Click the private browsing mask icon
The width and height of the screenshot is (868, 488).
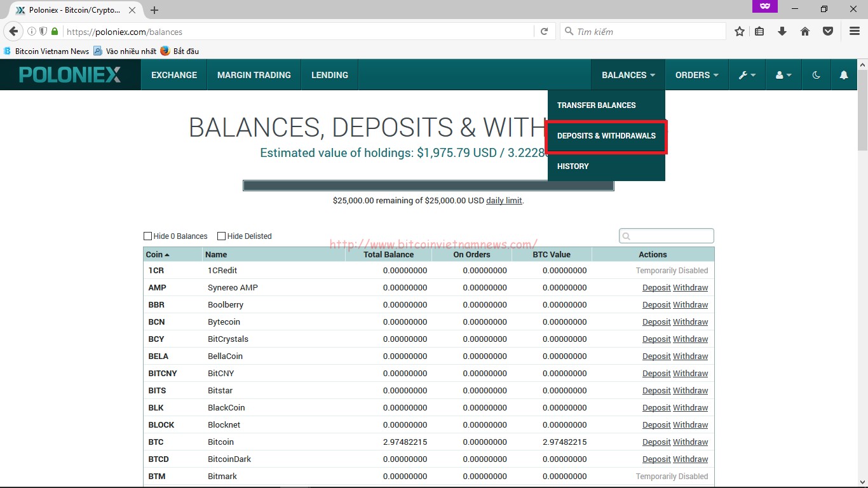click(x=765, y=6)
